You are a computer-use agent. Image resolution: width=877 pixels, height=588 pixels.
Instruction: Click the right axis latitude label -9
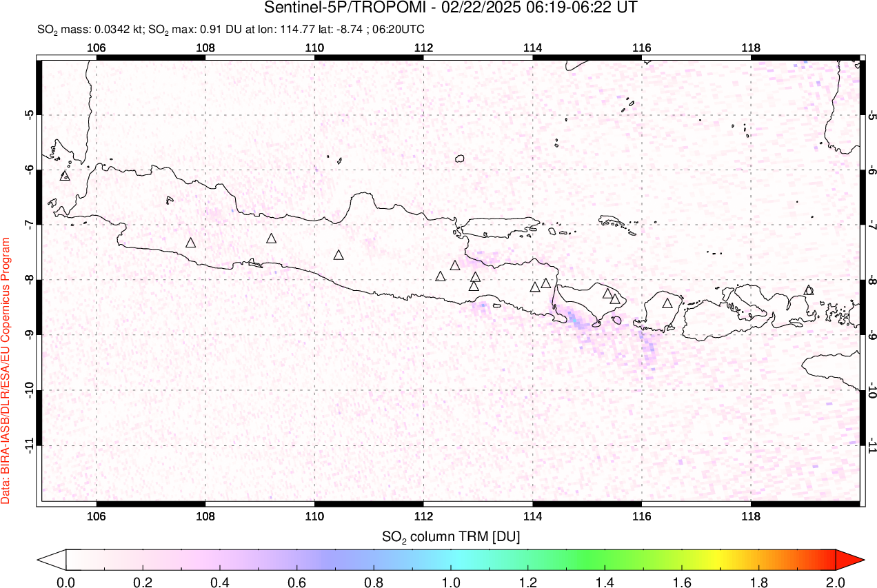[872, 335]
